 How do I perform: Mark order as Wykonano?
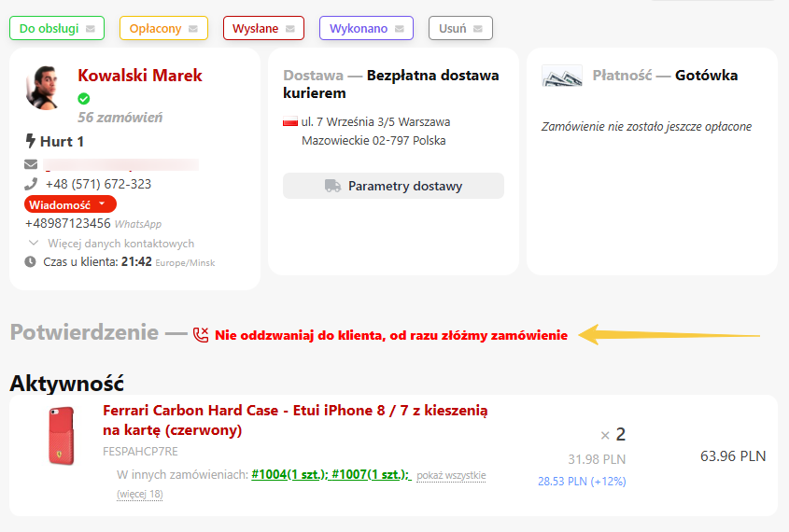click(x=366, y=28)
